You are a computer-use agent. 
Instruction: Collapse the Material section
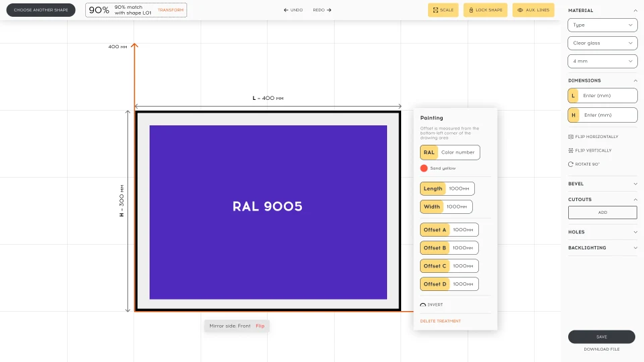635,10
